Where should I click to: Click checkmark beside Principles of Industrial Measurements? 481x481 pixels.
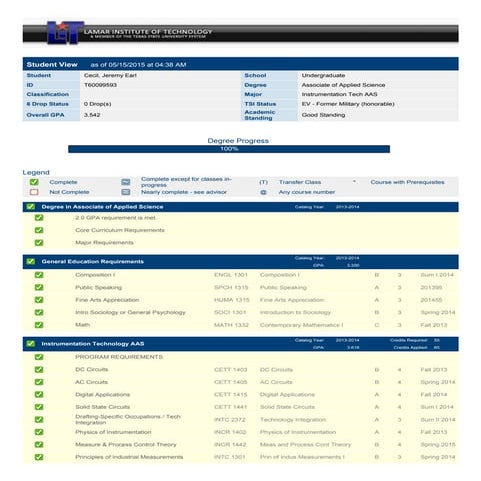point(39,457)
